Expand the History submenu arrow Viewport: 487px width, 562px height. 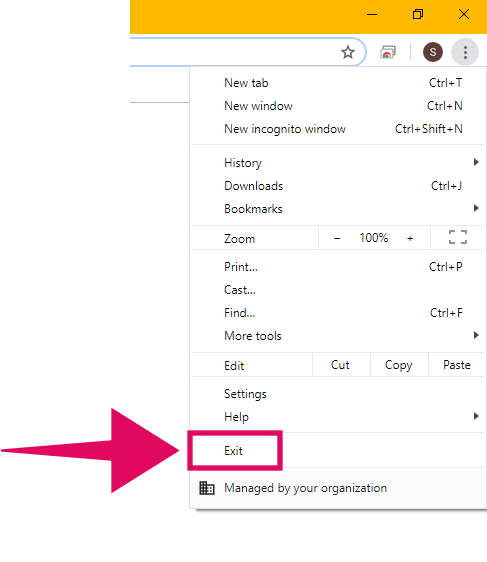476,162
